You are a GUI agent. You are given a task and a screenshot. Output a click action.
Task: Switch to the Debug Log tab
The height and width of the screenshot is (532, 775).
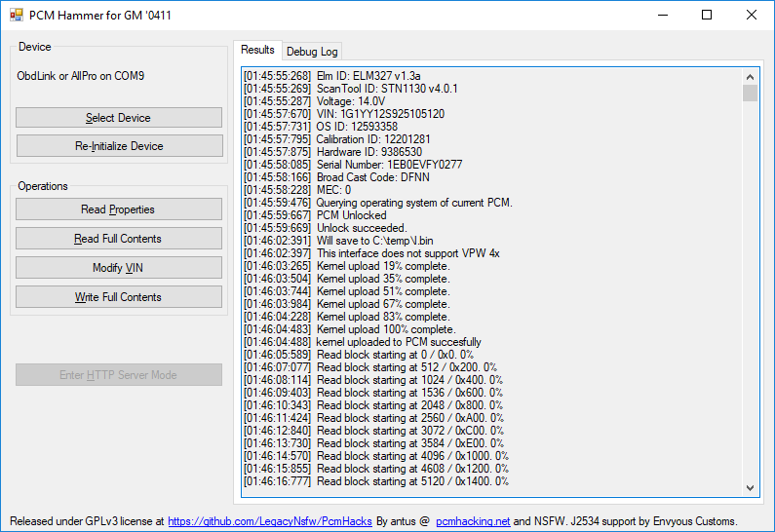click(312, 52)
